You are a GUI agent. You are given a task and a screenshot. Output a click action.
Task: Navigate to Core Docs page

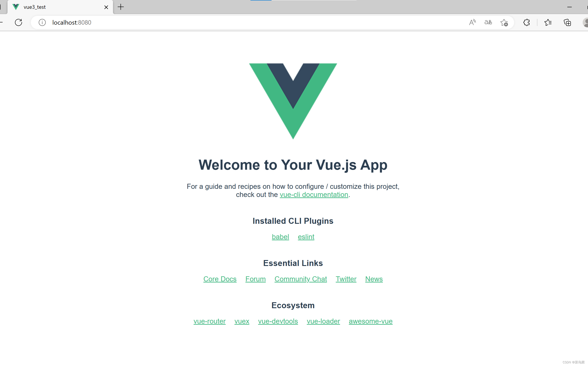(219, 278)
